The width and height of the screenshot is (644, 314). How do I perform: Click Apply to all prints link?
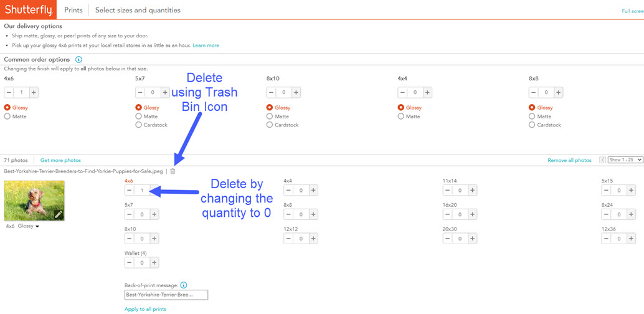pos(145,309)
